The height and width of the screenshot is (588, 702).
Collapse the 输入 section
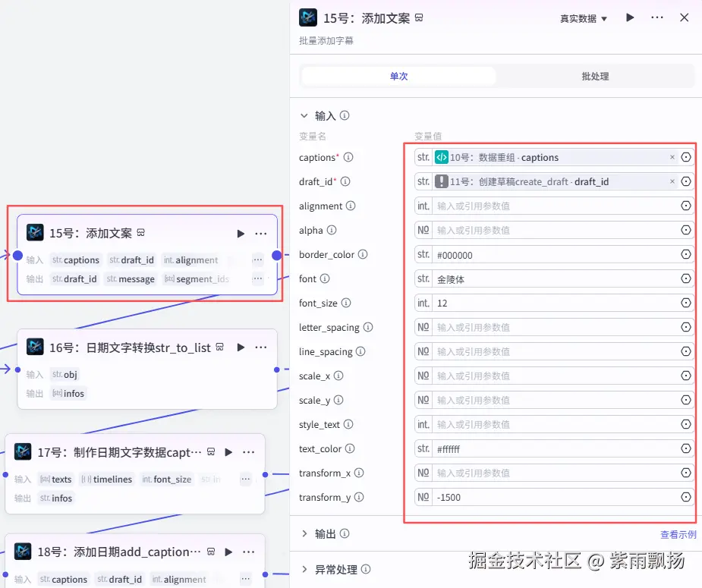[x=304, y=116]
